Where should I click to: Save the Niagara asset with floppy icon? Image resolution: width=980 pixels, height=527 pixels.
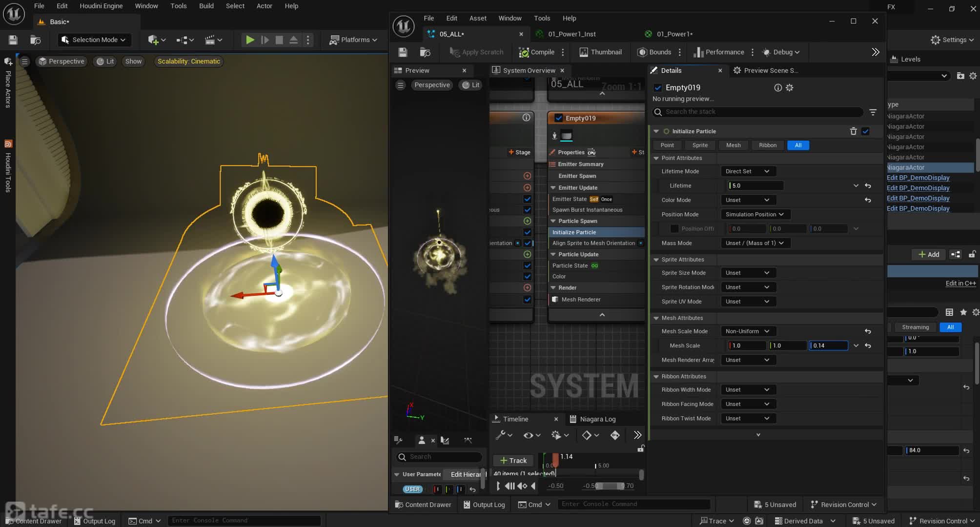(x=403, y=52)
